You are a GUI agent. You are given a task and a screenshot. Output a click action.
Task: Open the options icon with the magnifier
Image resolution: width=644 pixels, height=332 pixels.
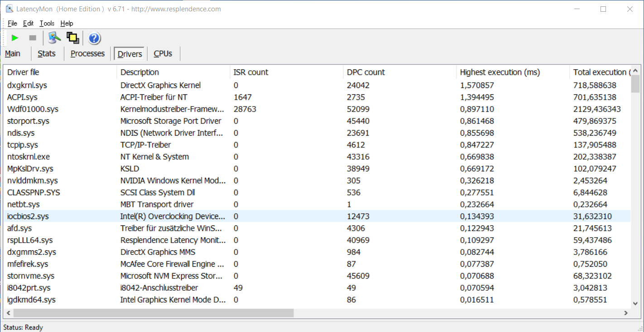click(54, 38)
